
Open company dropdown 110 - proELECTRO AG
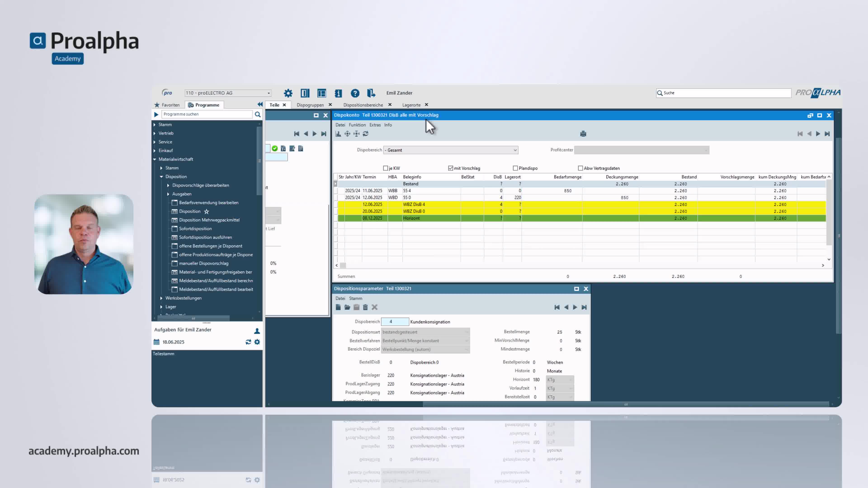coord(269,93)
